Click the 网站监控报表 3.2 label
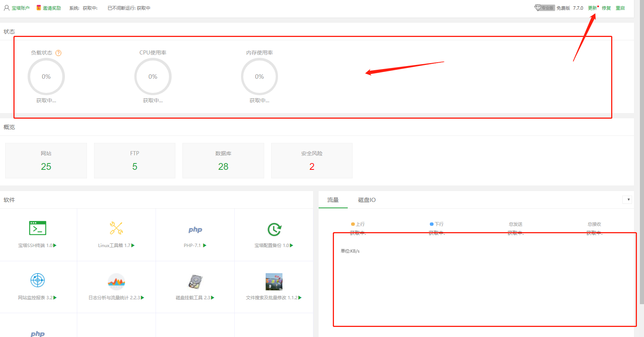The width and height of the screenshot is (644, 337). coord(35,297)
